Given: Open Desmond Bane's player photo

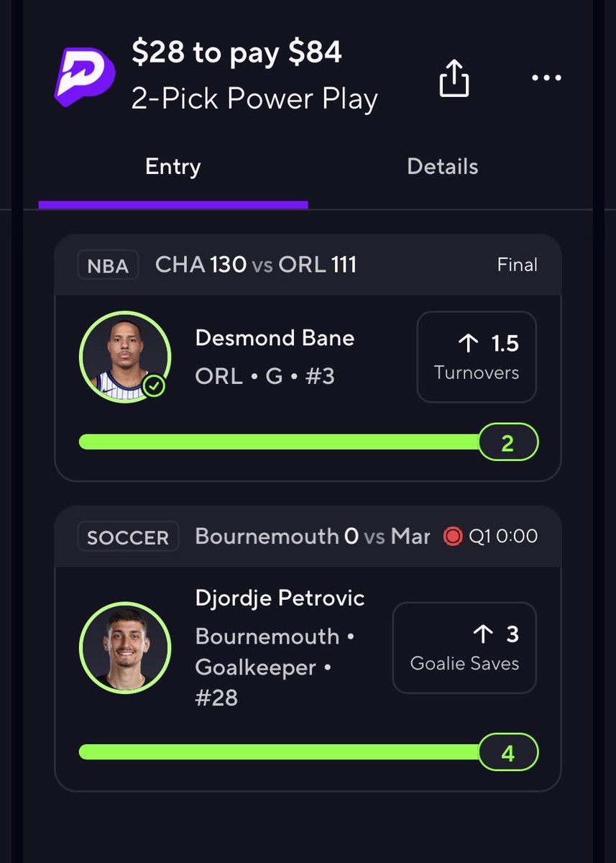Looking at the screenshot, I should pyautogui.click(x=125, y=357).
